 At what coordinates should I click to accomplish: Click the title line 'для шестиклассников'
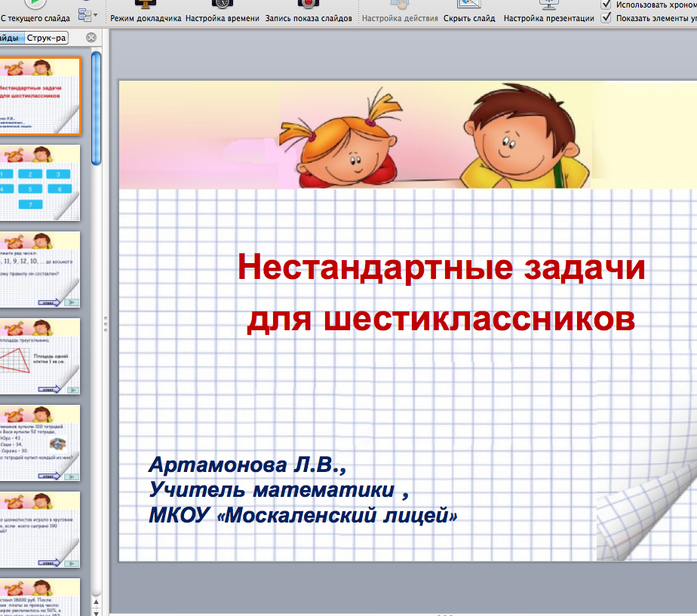pyautogui.click(x=441, y=319)
